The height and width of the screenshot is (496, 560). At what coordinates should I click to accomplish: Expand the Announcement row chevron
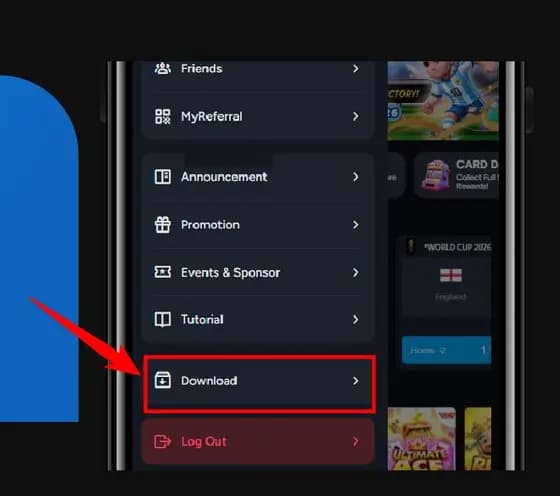[x=355, y=177]
